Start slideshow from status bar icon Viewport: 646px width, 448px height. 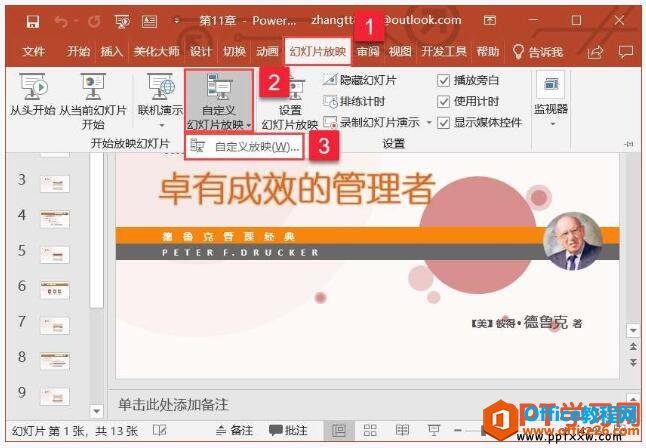coord(434,431)
